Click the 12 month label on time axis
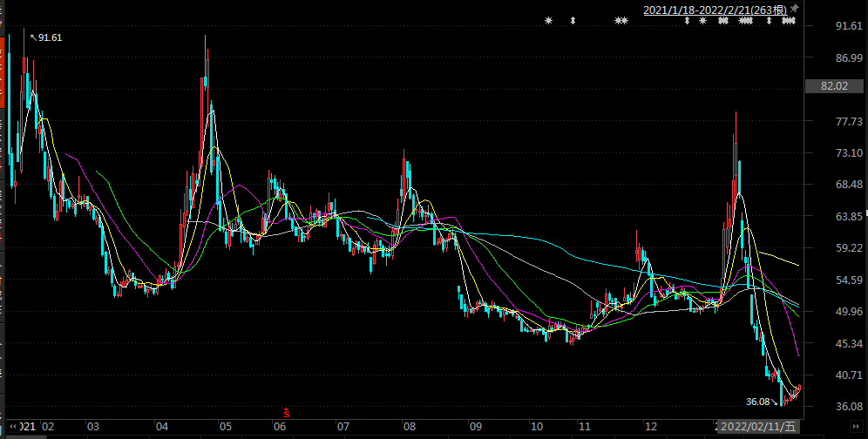 click(650, 427)
